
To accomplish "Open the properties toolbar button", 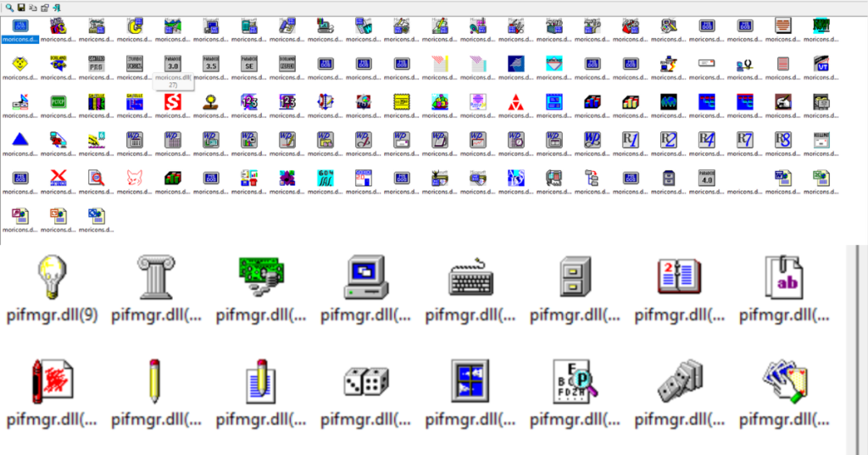I will point(45,8).
